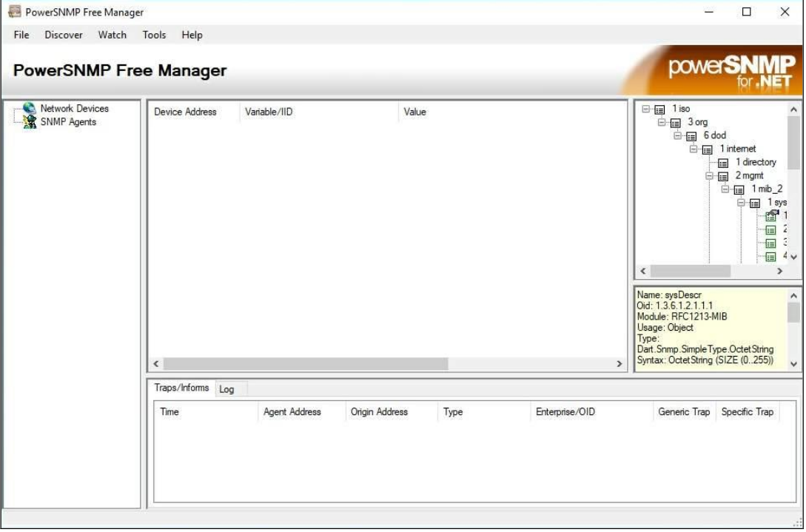Click the Enterprise/OID column header
Image resolution: width=806 pixels, height=532 pixels.
point(591,412)
